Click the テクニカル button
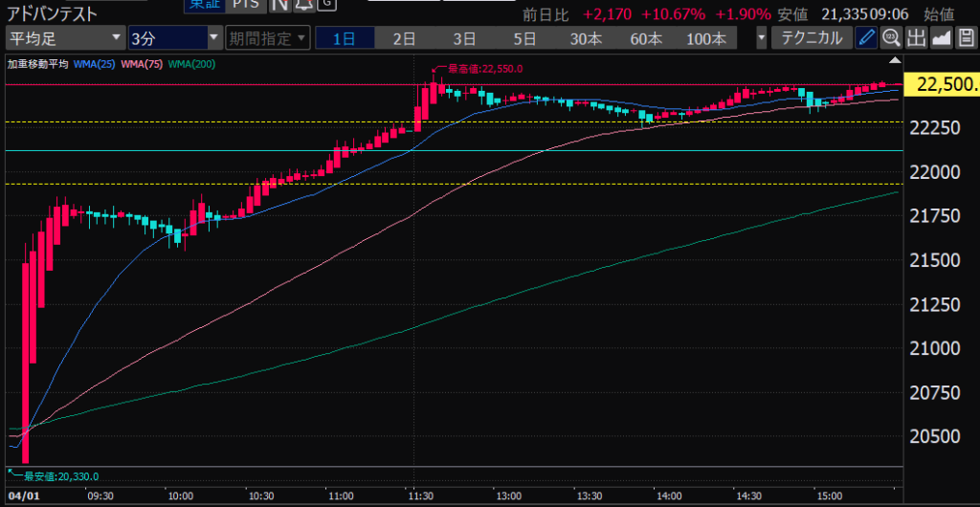The height and width of the screenshot is (507, 980). pyautogui.click(x=812, y=38)
